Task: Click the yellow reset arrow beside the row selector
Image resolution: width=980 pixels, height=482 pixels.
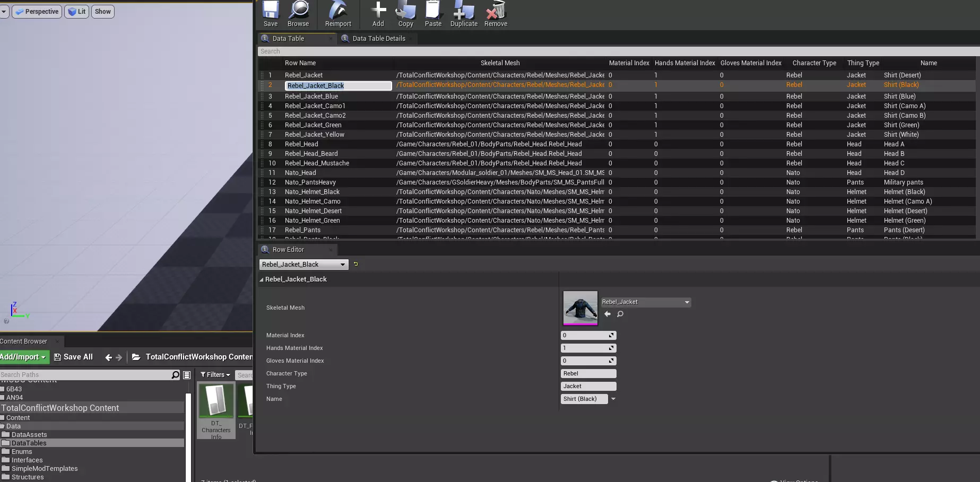Action: pyautogui.click(x=356, y=264)
